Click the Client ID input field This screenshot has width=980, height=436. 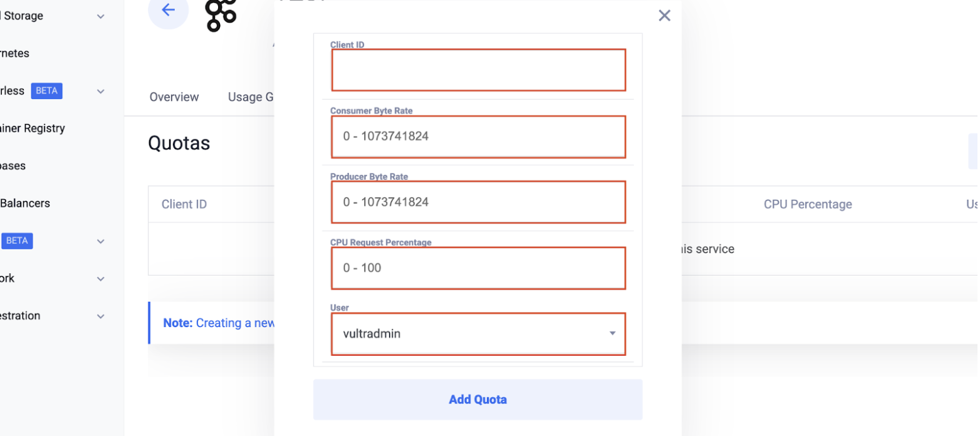[x=478, y=70]
